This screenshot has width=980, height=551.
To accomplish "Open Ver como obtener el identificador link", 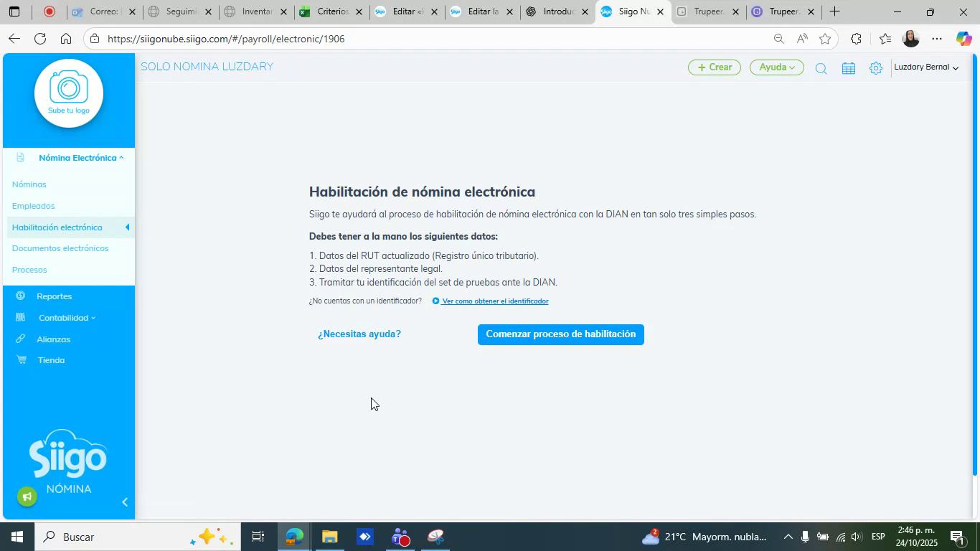I will [x=495, y=301].
